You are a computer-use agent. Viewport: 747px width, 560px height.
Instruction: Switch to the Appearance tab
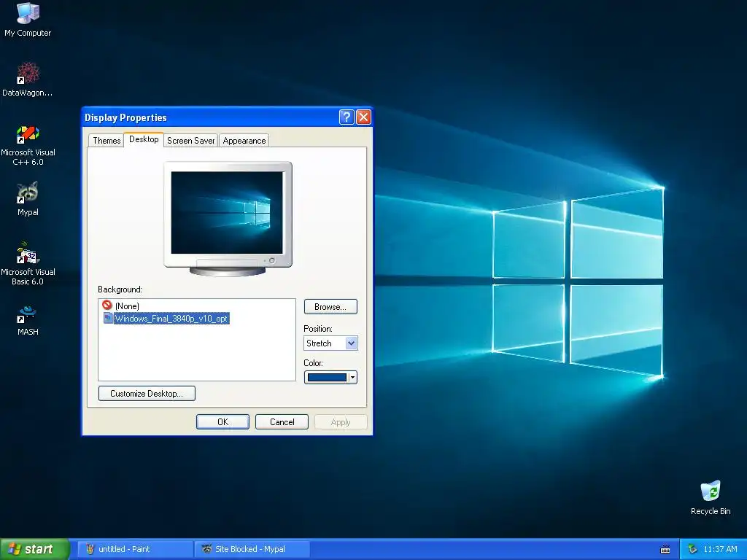pyautogui.click(x=244, y=141)
